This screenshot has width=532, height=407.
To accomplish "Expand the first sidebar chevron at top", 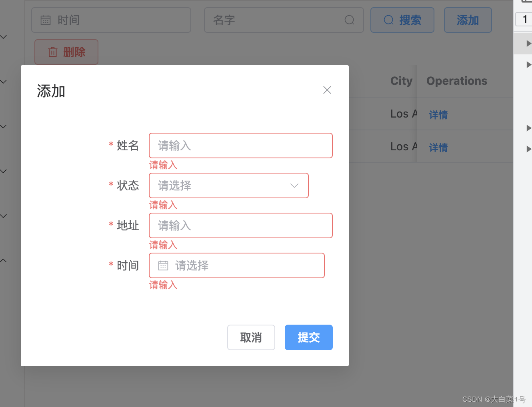I will (x=4, y=37).
